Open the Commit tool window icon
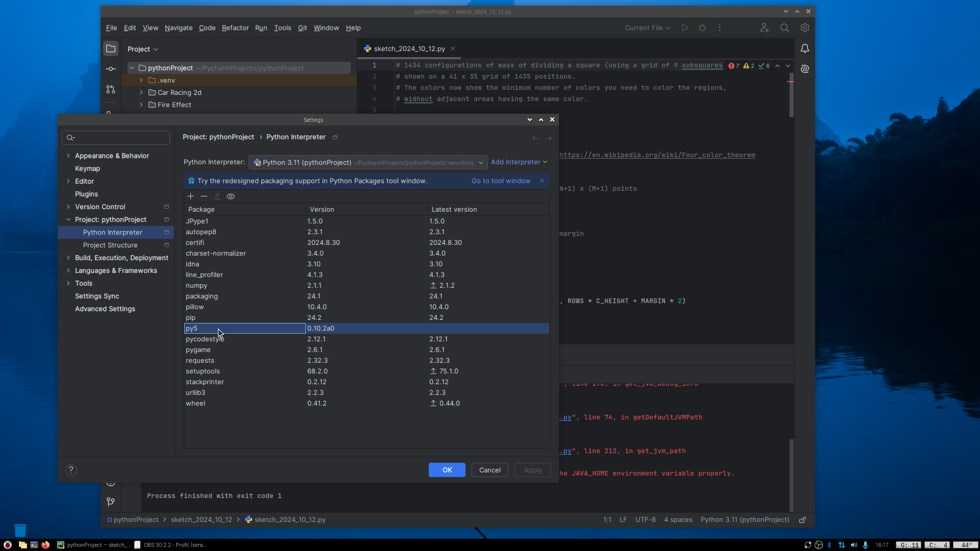Image resolution: width=980 pixels, height=551 pixels. tap(111, 69)
